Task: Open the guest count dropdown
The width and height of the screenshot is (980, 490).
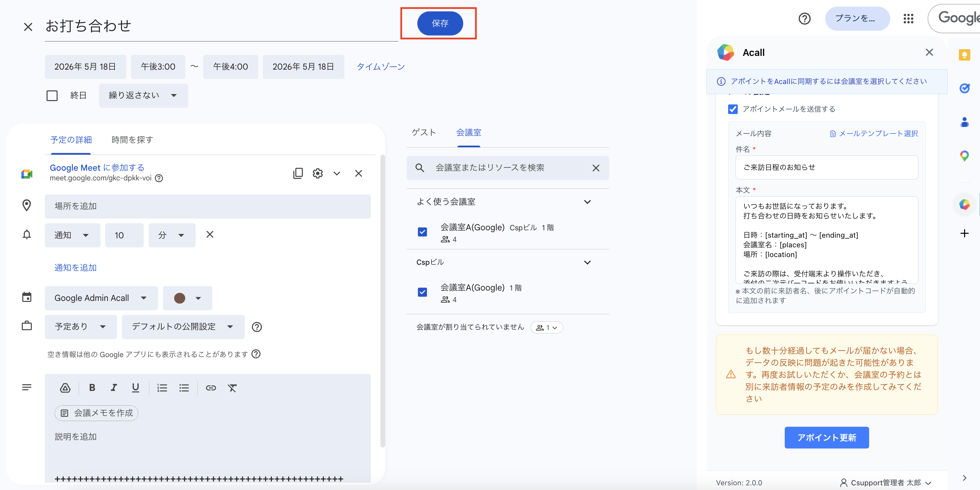Action: (546, 327)
